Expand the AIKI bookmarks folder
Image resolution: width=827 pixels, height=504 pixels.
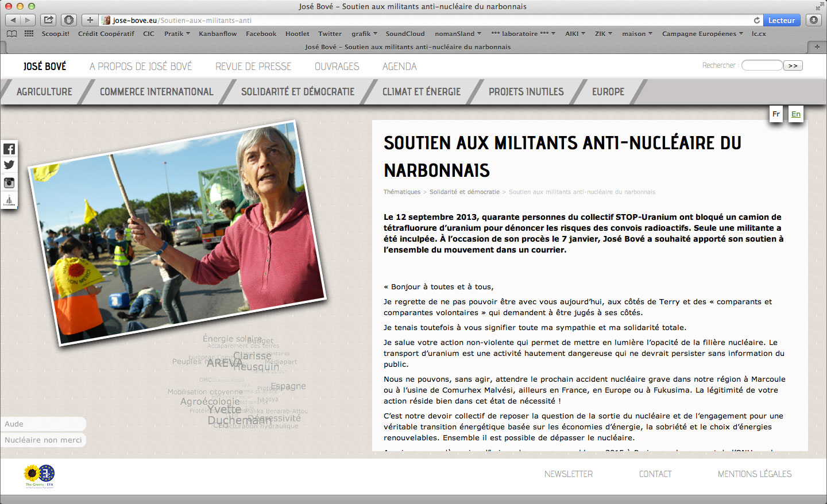point(575,34)
